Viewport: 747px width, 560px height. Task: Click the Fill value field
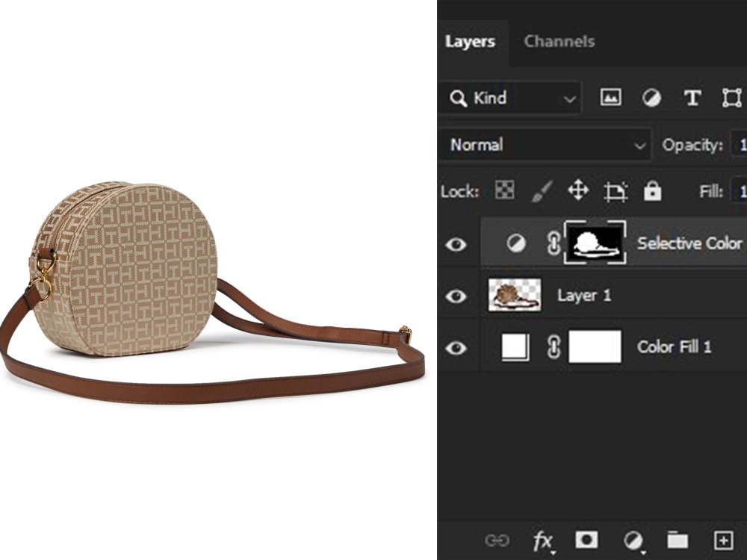pos(739,192)
